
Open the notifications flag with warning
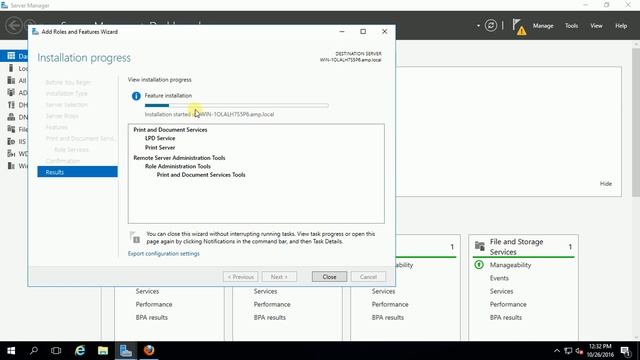pos(519,27)
